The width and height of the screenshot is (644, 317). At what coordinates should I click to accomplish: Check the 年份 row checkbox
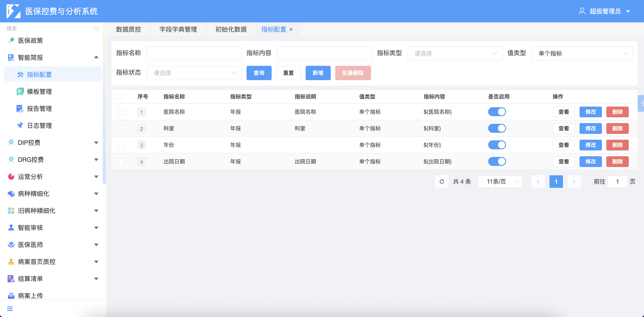click(x=121, y=145)
